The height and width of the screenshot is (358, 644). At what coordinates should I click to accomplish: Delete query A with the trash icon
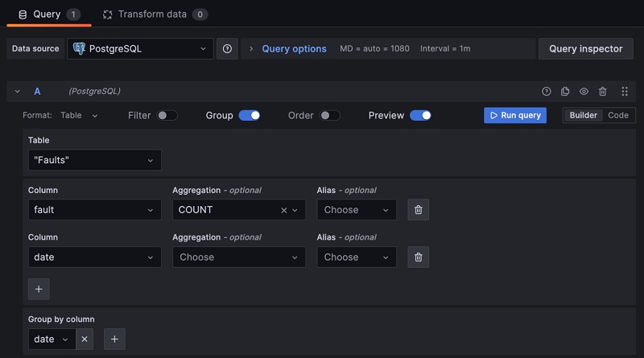coord(602,92)
